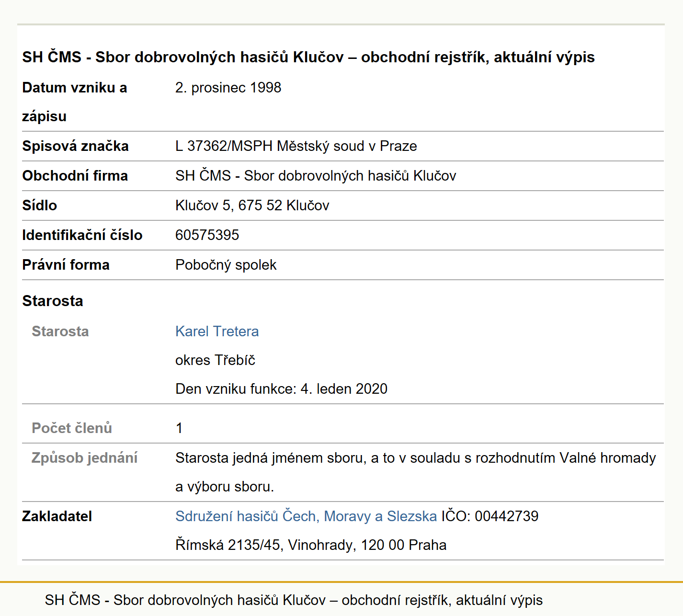Select L 37362/MSPH Městský soud v Praze

click(296, 146)
